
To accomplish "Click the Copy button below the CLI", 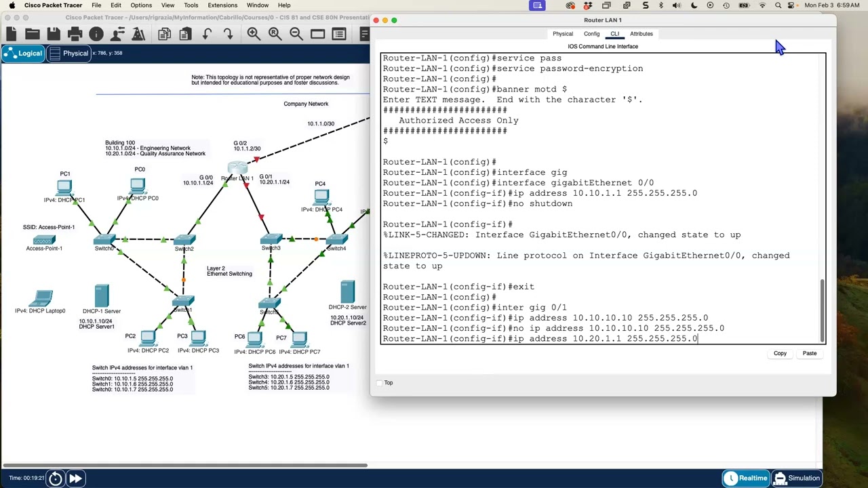I will 780,353.
